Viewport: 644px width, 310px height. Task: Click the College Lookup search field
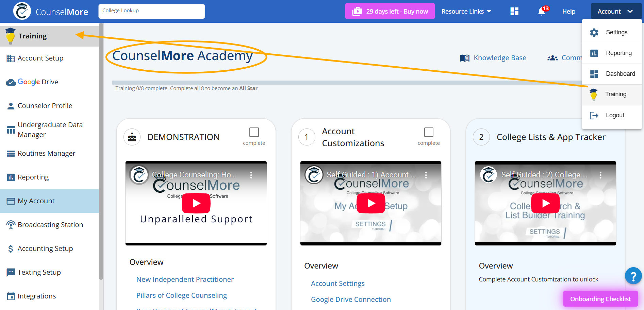tap(152, 11)
